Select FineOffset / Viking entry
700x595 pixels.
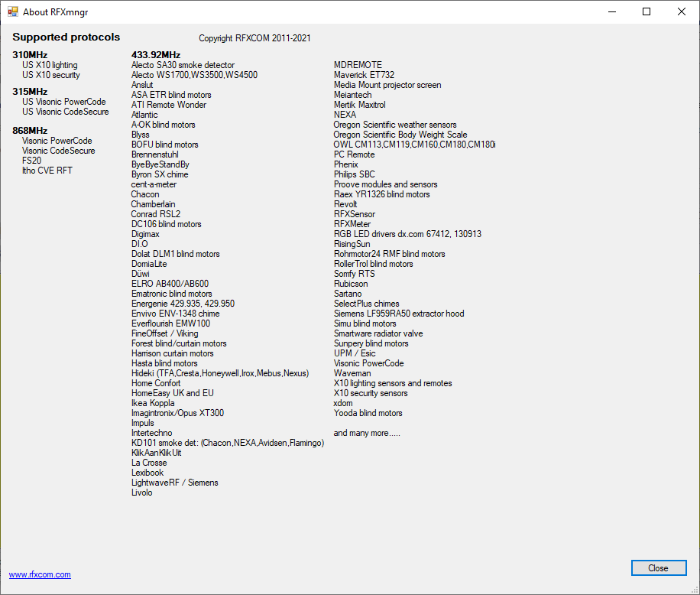click(165, 333)
